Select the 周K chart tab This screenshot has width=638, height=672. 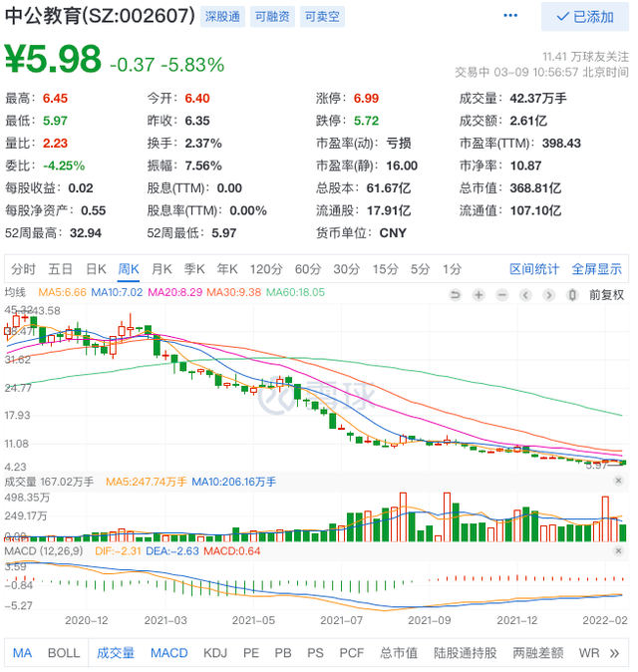(129, 269)
